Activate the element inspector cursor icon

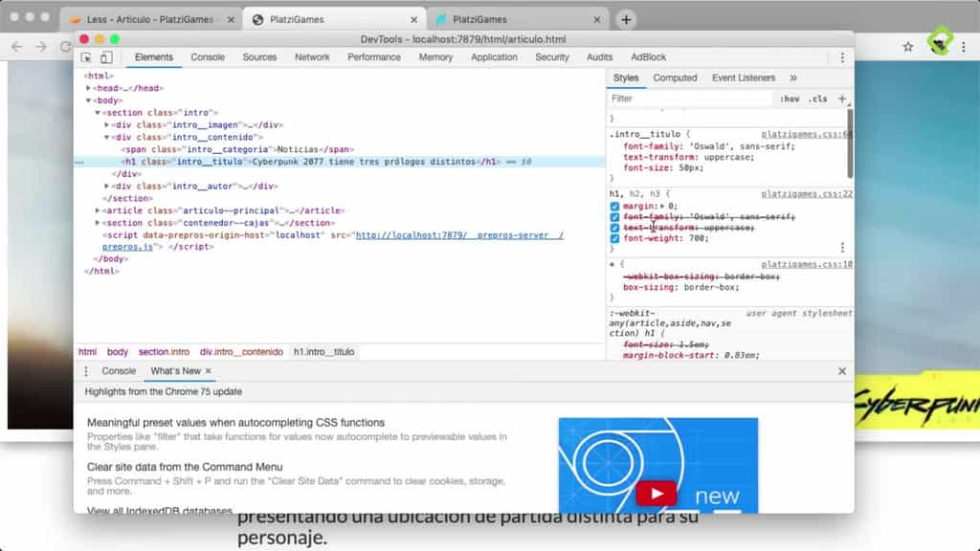[x=86, y=57]
